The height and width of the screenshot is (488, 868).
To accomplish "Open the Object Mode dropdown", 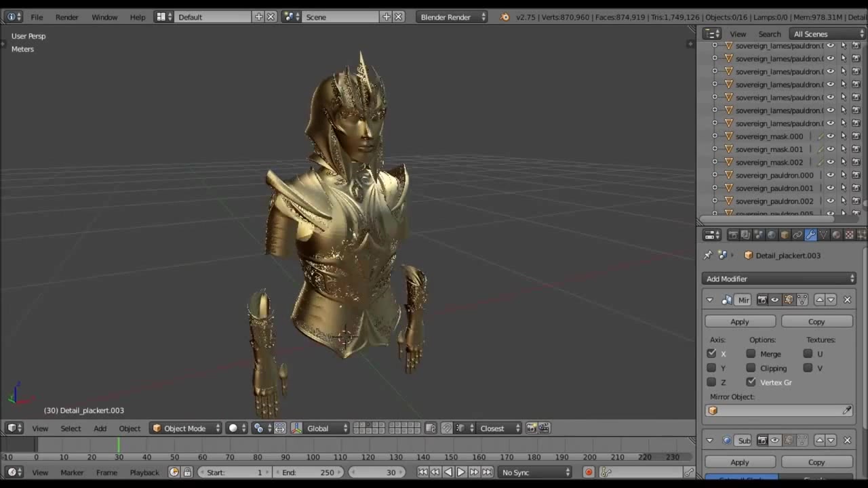I will [184, 428].
